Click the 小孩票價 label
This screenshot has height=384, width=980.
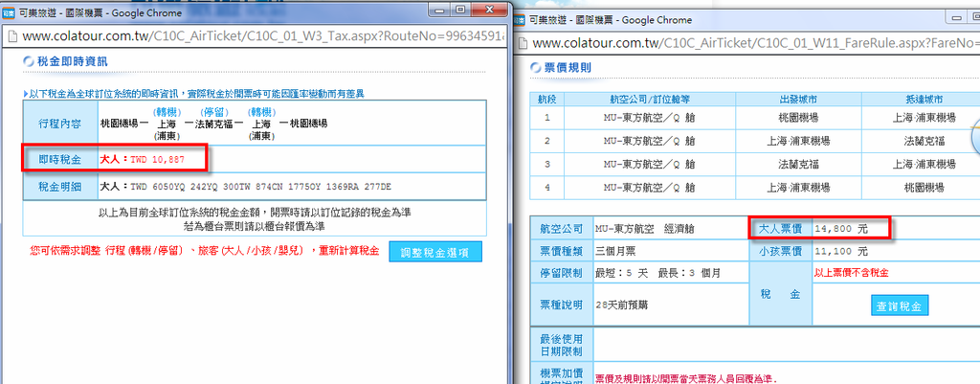(779, 251)
